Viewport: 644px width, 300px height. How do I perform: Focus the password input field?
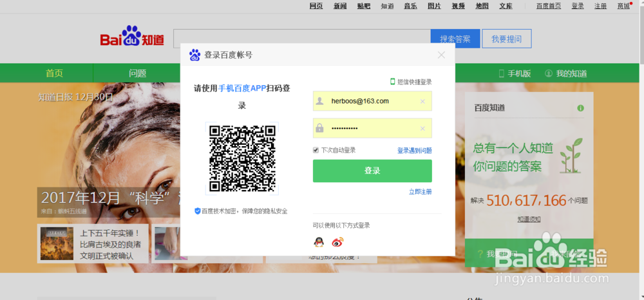tap(372, 129)
